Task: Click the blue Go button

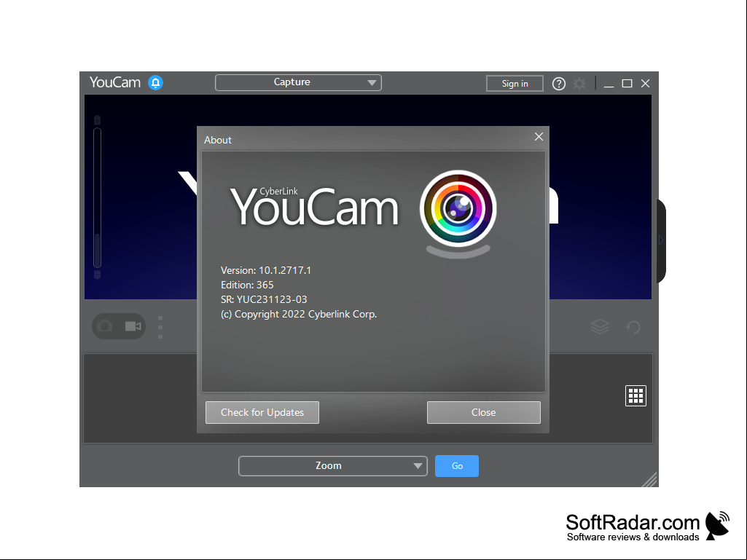Action: [457, 466]
